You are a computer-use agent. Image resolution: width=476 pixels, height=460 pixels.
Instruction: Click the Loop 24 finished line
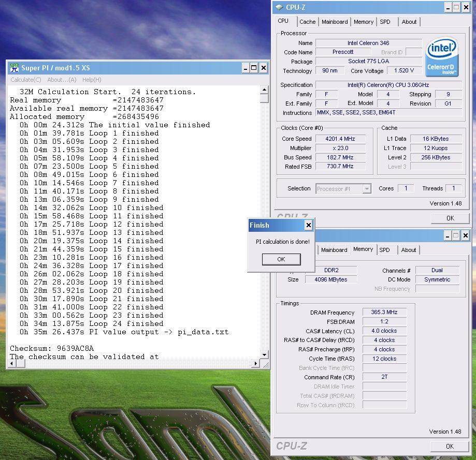coord(91,323)
